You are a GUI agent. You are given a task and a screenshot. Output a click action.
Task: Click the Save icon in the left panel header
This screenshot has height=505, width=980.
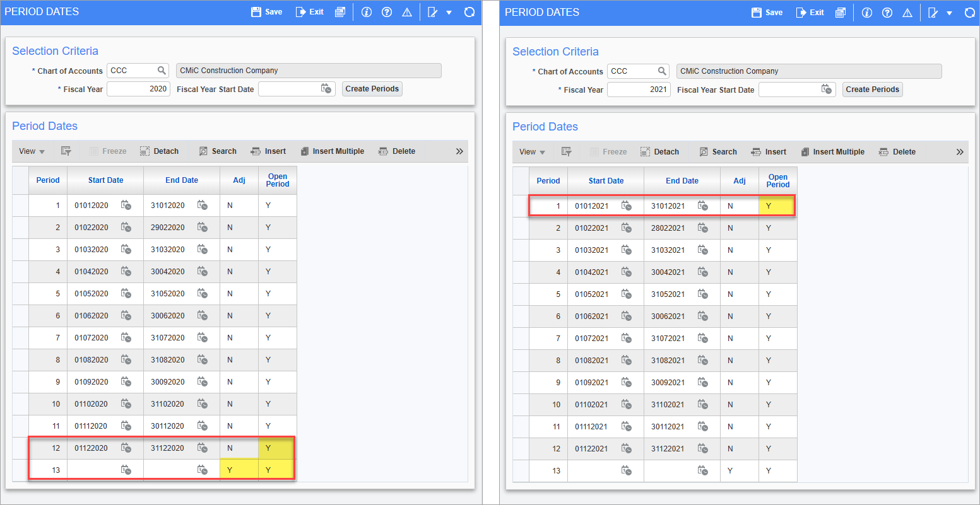(x=266, y=12)
